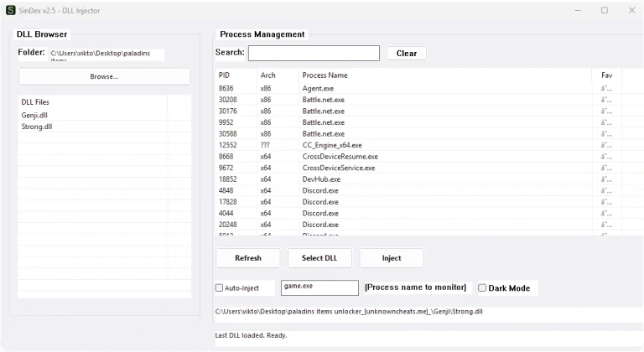Toggle favorite for CrossDeviceResume.exe row
The image size is (644, 352).
pos(606,157)
